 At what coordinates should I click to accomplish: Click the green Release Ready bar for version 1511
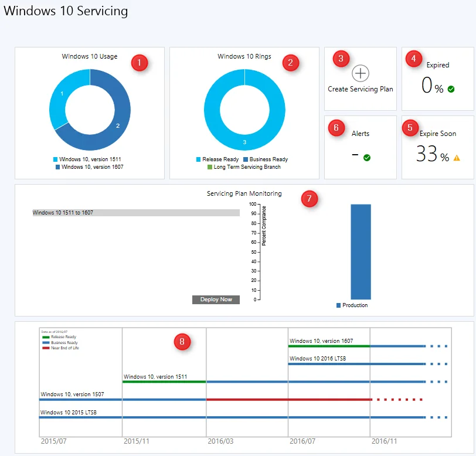tap(164, 382)
